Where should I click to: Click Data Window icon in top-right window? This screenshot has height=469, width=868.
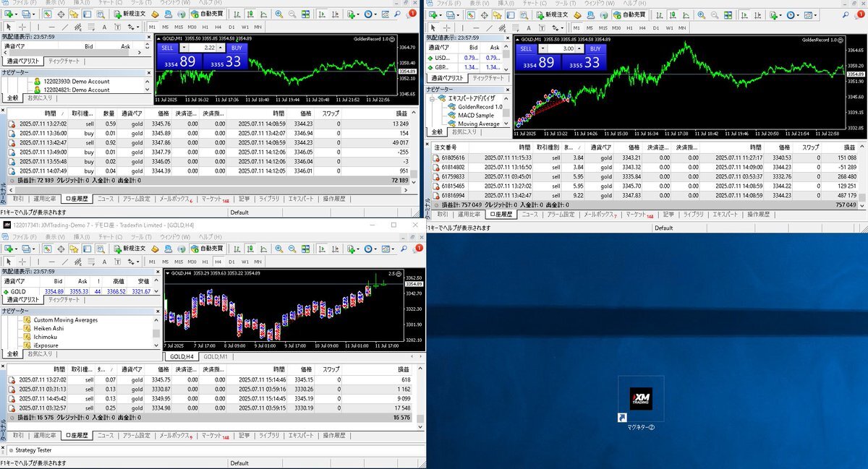(x=484, y=14)
